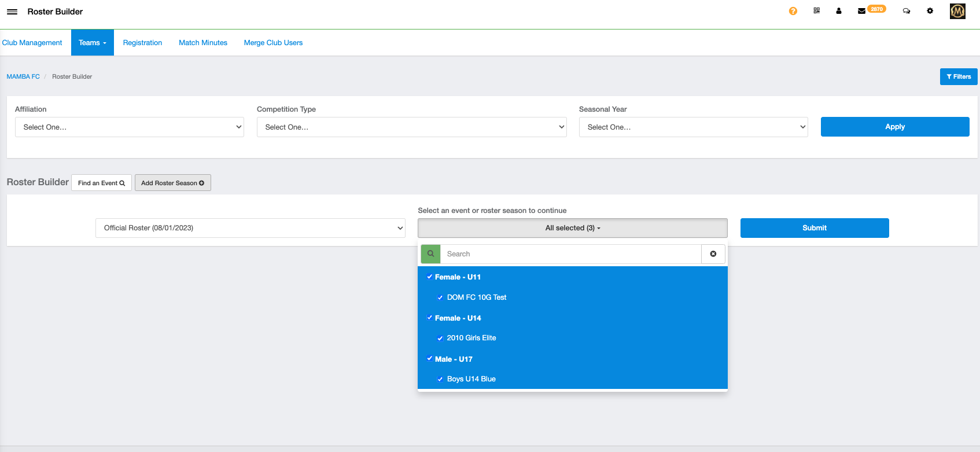Open the chat messages icon
980x452 pixels.
point(906,11)
